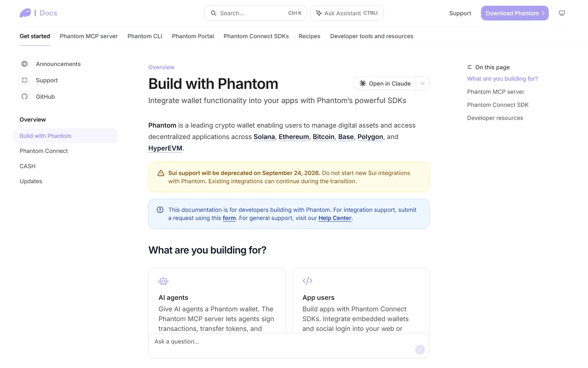
Task: Open the Get started tab
Action: click(x=35, y=36)
